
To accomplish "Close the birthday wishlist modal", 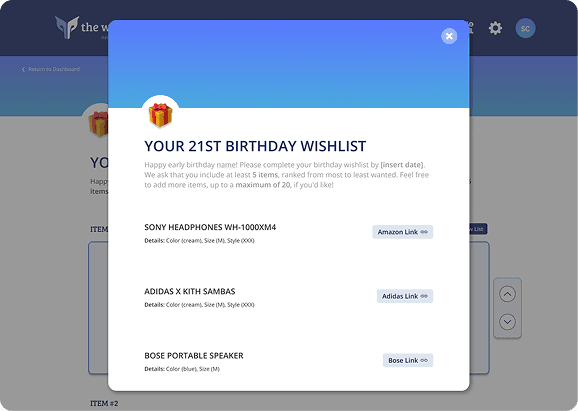I will 449,36.
